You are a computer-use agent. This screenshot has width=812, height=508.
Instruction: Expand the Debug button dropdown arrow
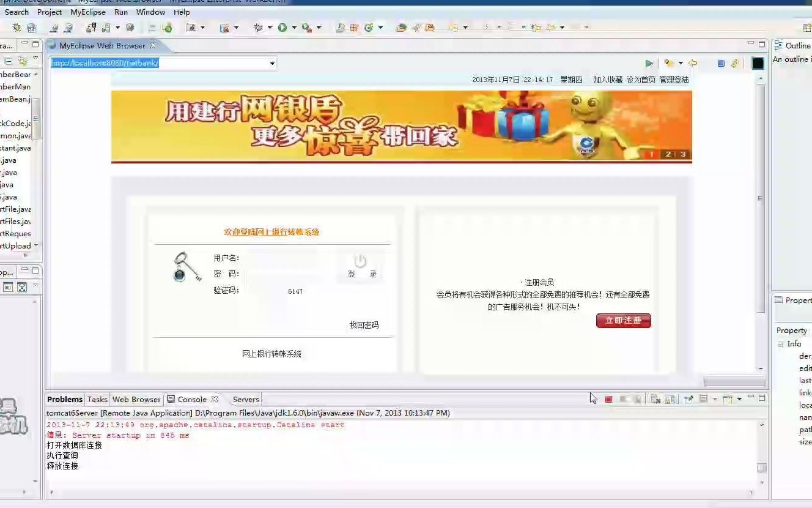click(x=270, y=28)
